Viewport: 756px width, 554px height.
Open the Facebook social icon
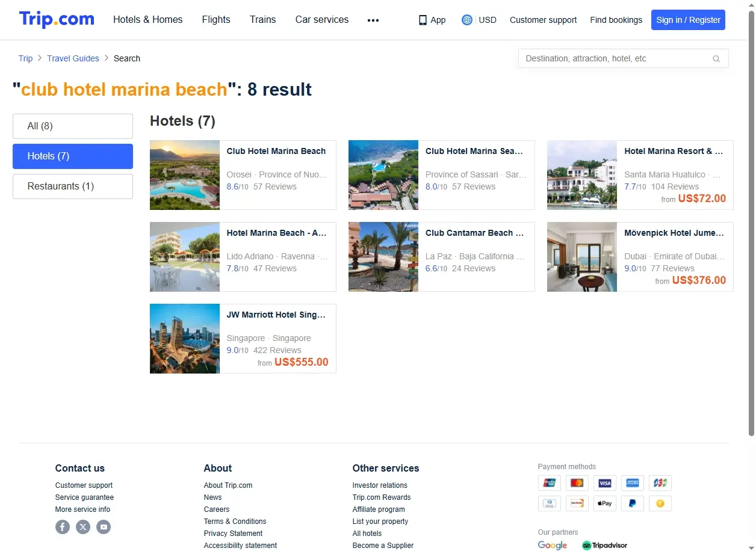pyautogui.click(x=63, y=527)
